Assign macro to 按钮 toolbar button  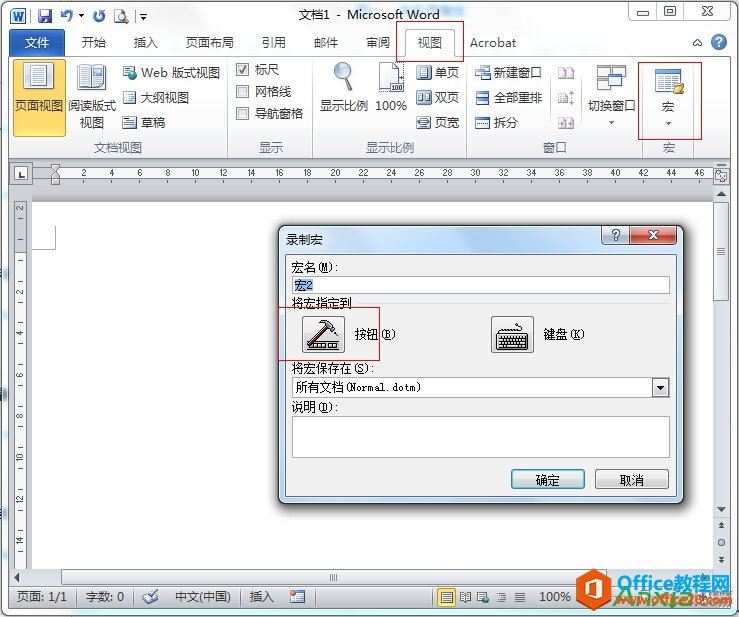coord(323,335)
